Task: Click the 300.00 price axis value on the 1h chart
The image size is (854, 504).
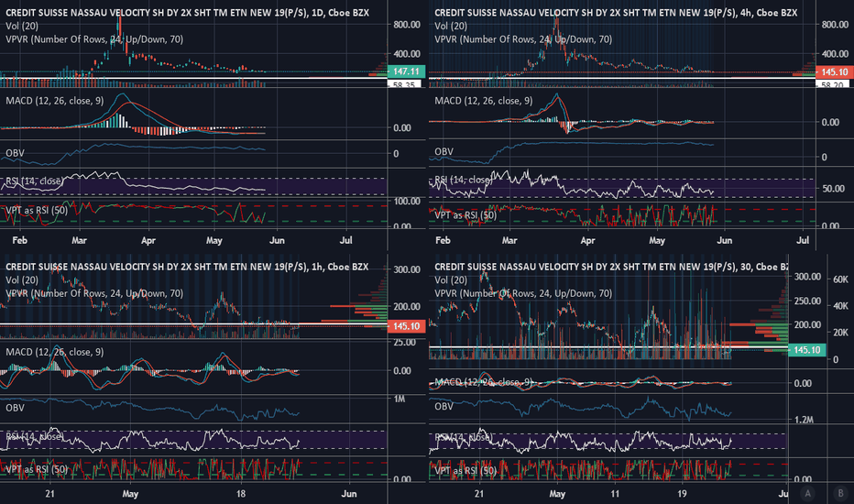Action: pyautogui.click(x=407, y=269)
